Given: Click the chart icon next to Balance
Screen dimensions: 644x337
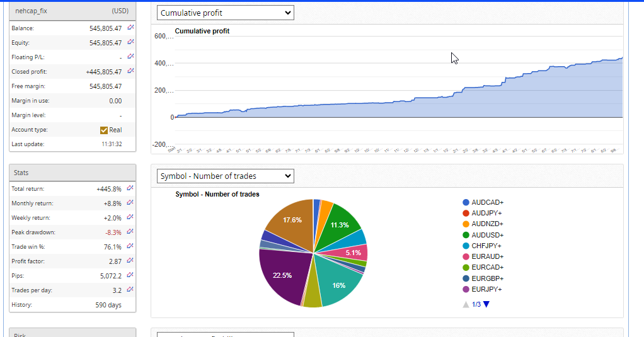Looking at the screenshot, I should (130, 28).
